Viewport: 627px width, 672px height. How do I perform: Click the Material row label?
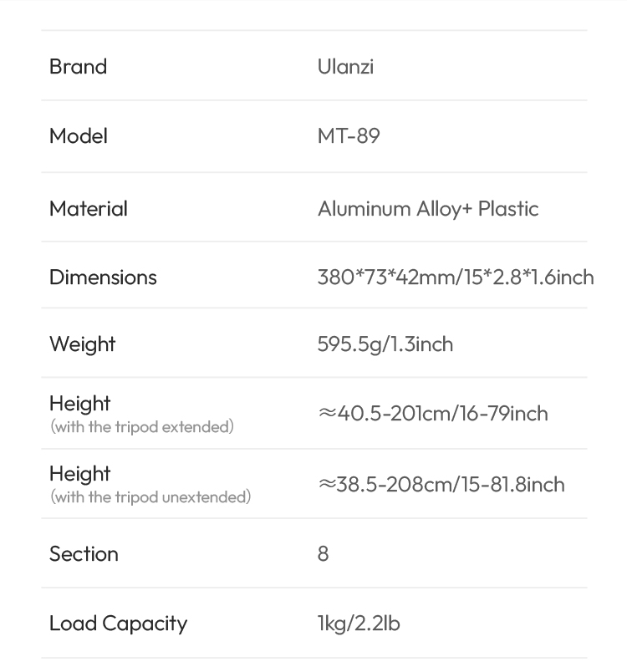89,209
